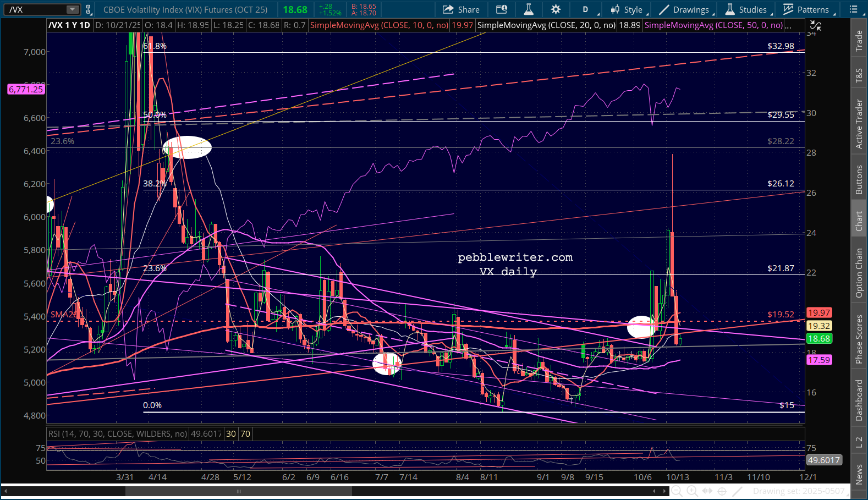Viewport: 868px width, 500px height.
Task: Click the Share button
Action: click(461, 9)
